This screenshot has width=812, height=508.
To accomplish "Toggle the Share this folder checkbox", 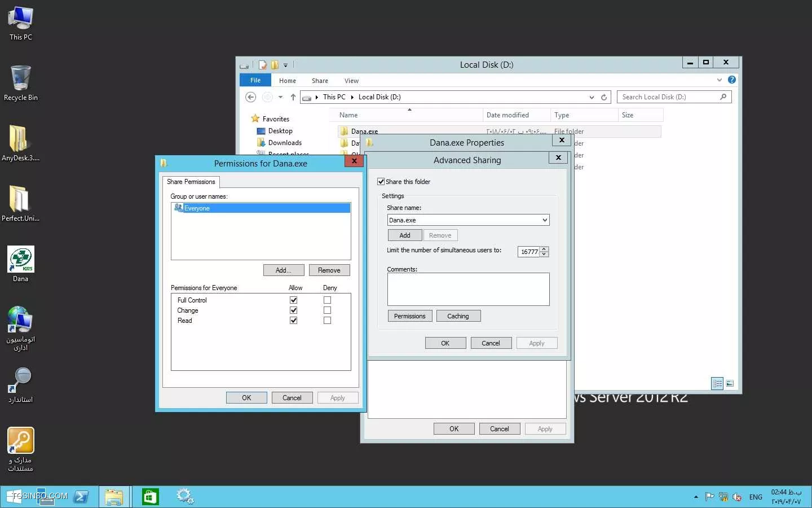I will (x=381, y=182).
